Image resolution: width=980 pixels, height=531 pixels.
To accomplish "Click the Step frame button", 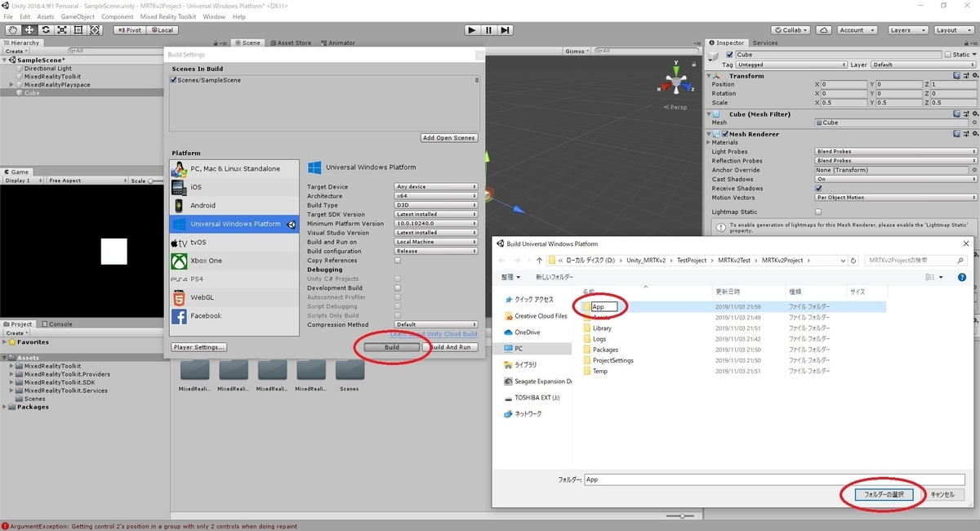I will coord(506,30).
